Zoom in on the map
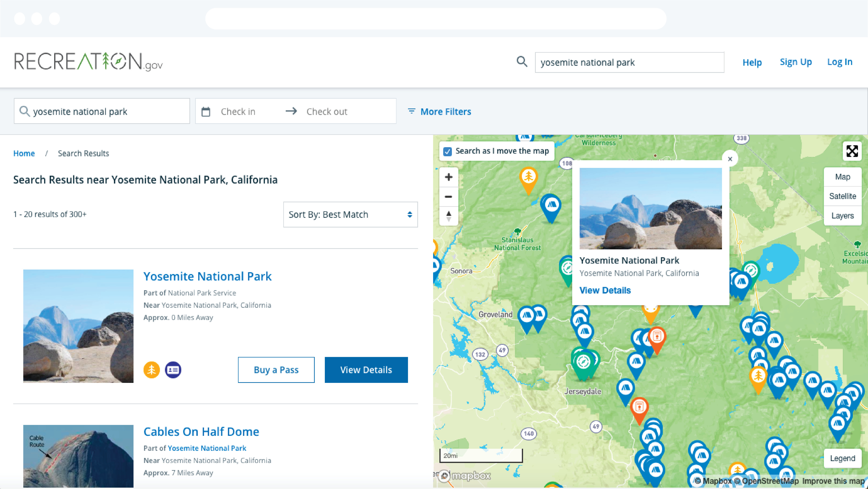 pyautogui.click(x=448, y=177)
